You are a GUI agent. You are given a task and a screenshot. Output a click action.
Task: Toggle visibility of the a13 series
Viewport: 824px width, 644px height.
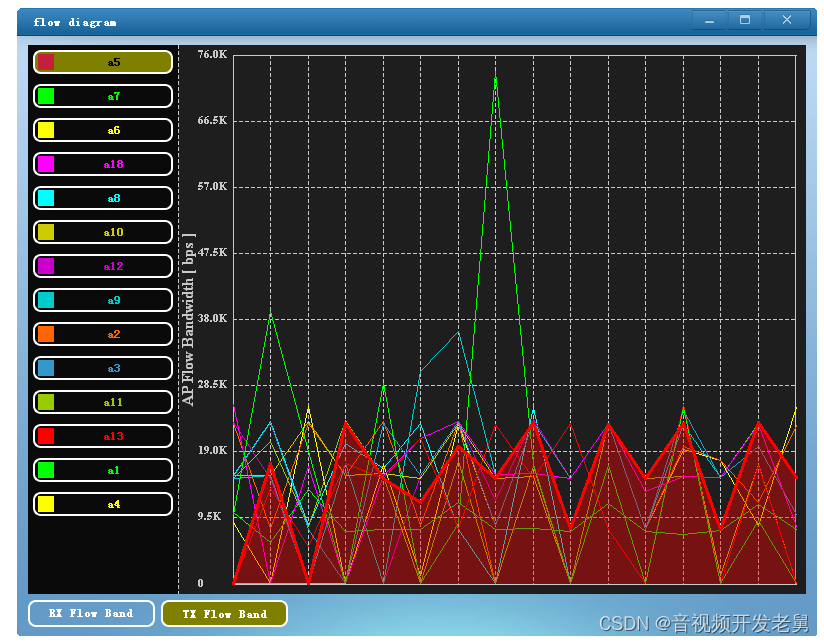pos(103,436)
